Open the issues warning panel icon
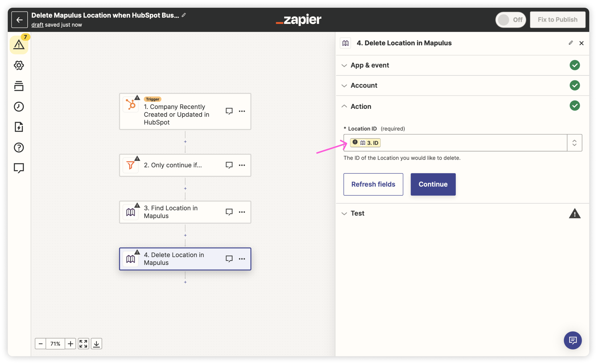597x364 pixels. pyautogui.click(x=19, y=45)
